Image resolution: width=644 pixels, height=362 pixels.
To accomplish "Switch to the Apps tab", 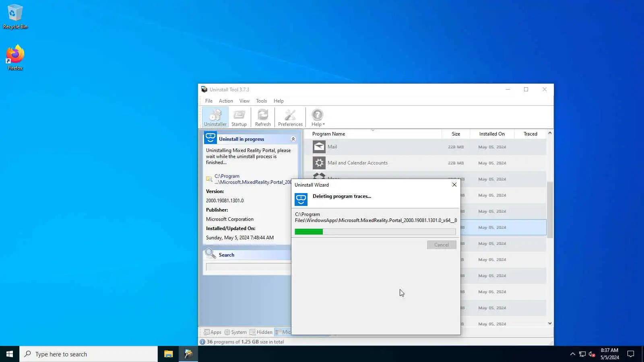I will [213, 332].
